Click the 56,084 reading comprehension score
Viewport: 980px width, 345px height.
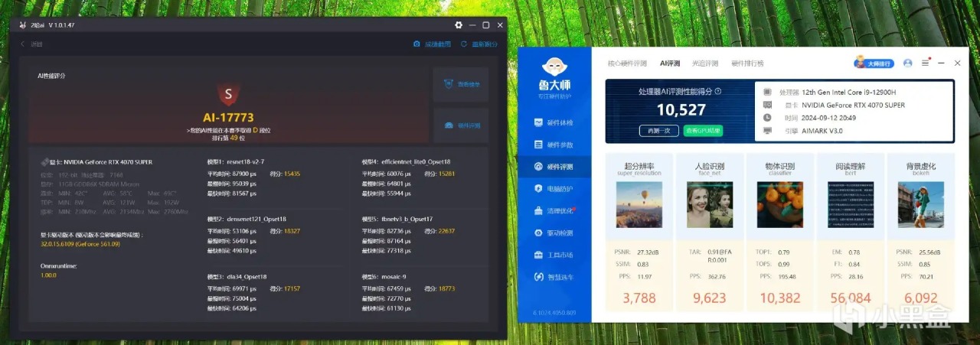click(x=851, y=299)
